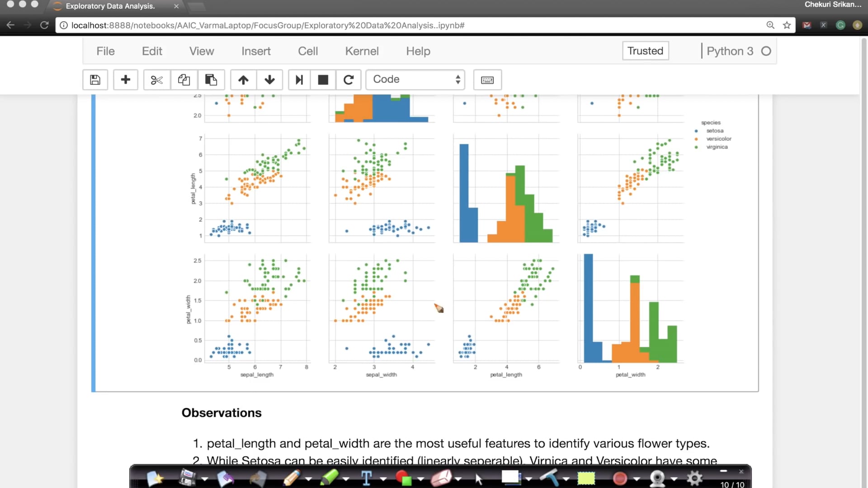Click the Cut cells icon
The height and width of the screenshot is (488, 868).
(156, 79)
